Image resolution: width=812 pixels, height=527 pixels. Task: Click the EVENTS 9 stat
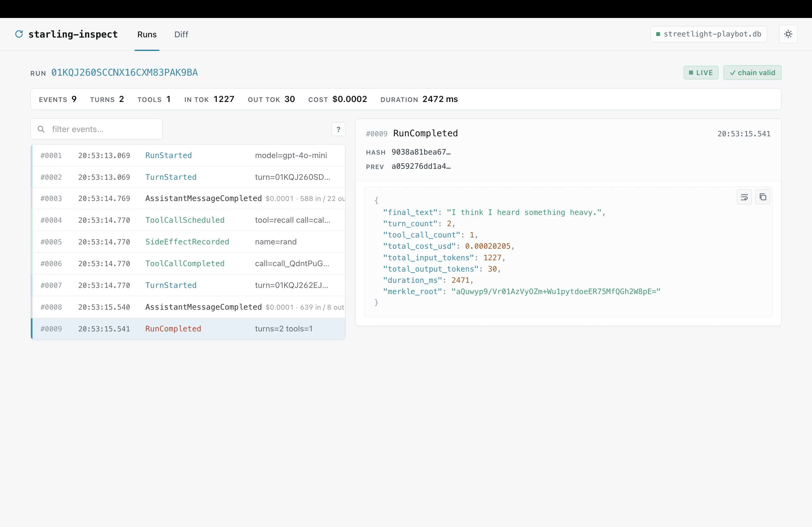click(x=58, y=99)
